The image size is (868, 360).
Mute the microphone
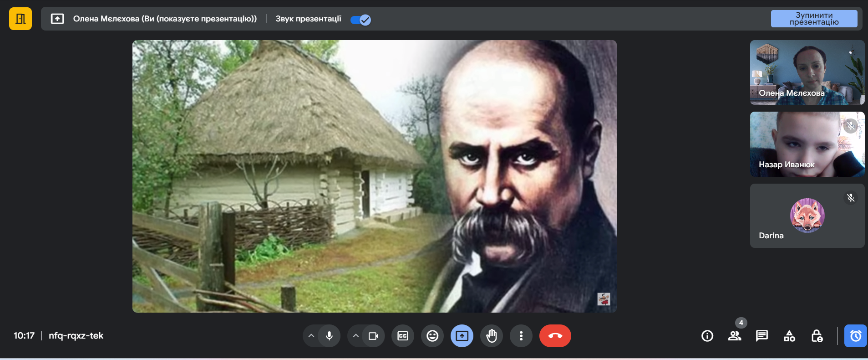(x=329, y=336)
